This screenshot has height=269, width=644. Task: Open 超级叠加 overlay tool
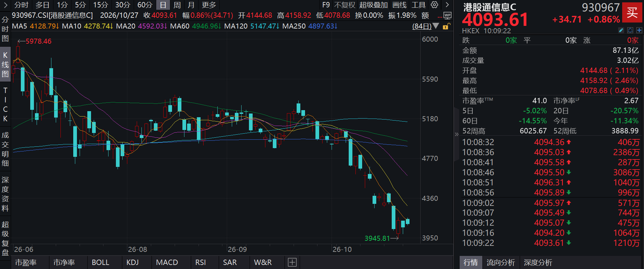pyautogui.click(x=374, y=5)
